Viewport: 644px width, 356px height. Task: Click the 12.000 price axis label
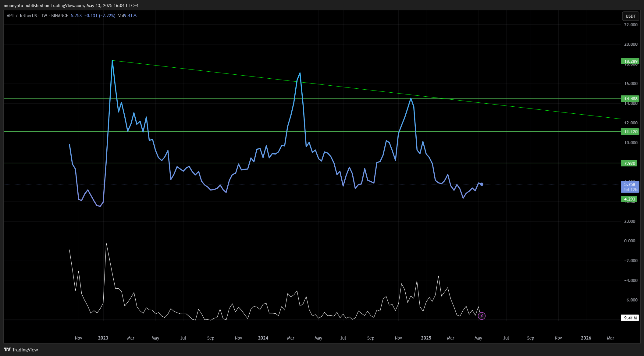tap(631, 123)
